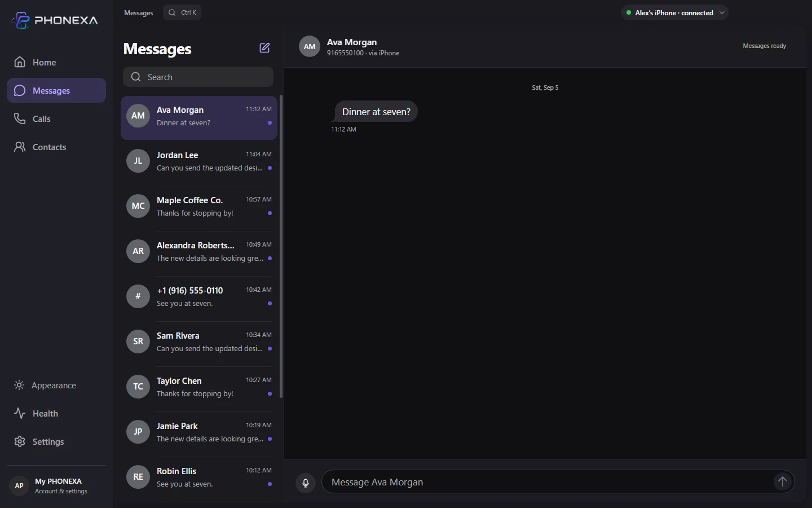Click the AM avatar in chat header
Screen dimensions: 812x508
310,47
